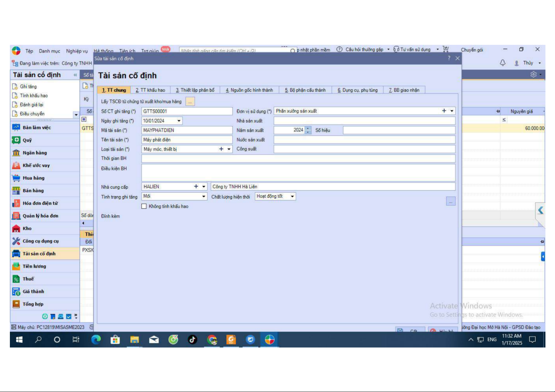The width and height of the screenshot is (555, 392).
Task: Expand the Chất lượng hiện thời dropdown
Action: 292,196
